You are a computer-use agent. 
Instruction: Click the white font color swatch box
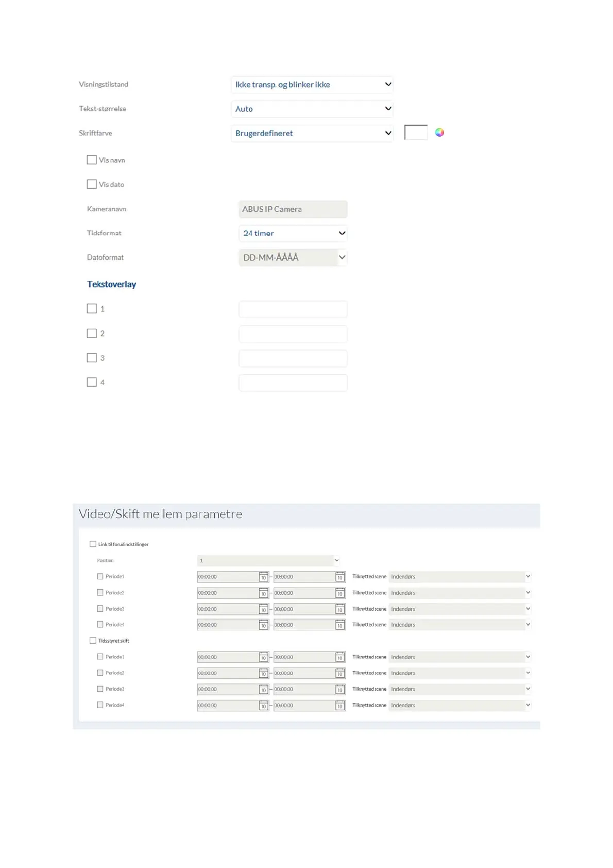pos(416,132)
